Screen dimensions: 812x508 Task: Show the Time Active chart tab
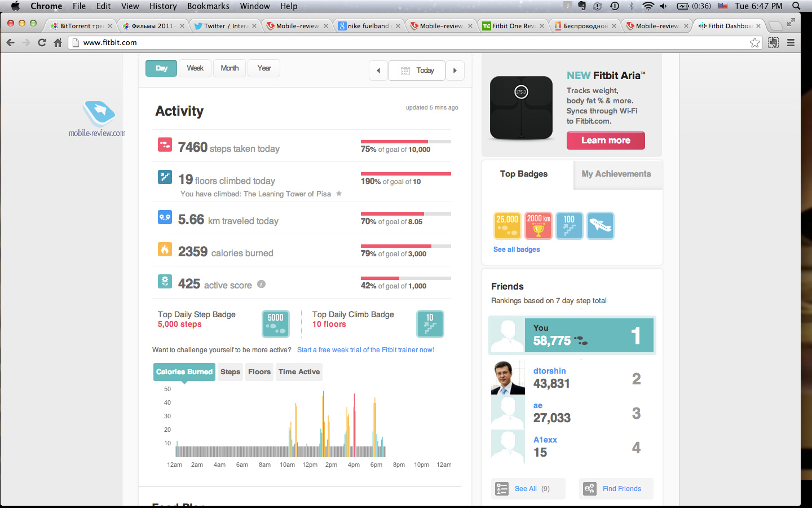click(x=299, y=372)
